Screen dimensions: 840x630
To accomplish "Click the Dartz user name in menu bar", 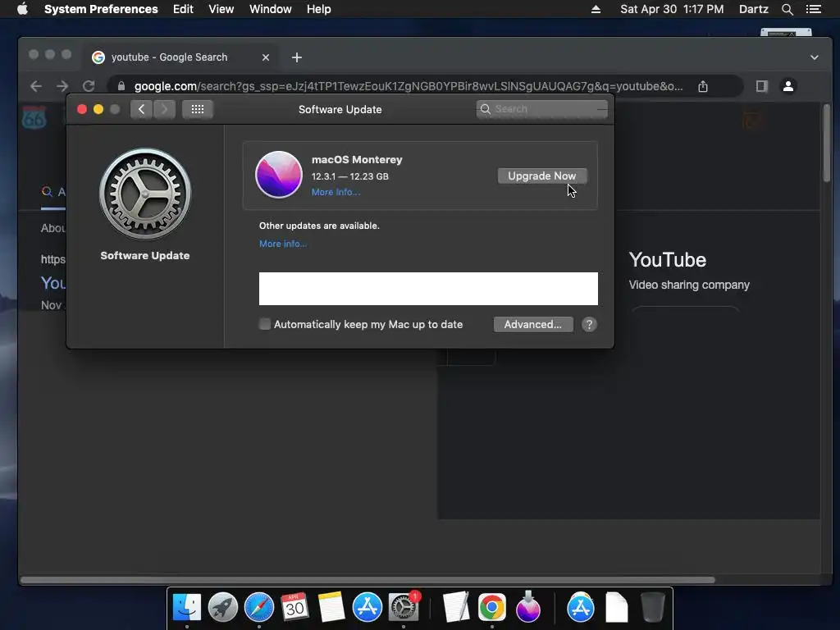I will [753, 9].
